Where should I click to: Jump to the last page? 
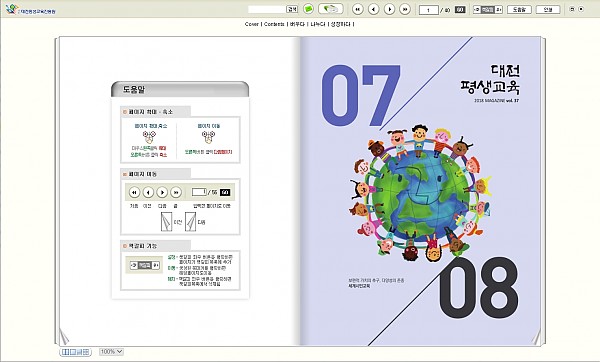click(405, 9)
